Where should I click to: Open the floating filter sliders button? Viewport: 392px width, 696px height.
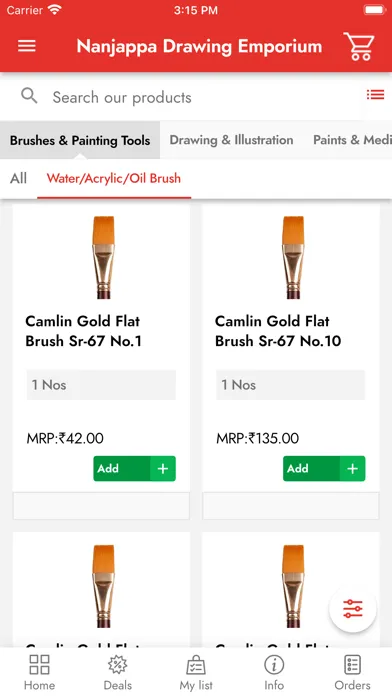(x=352, y=609)
